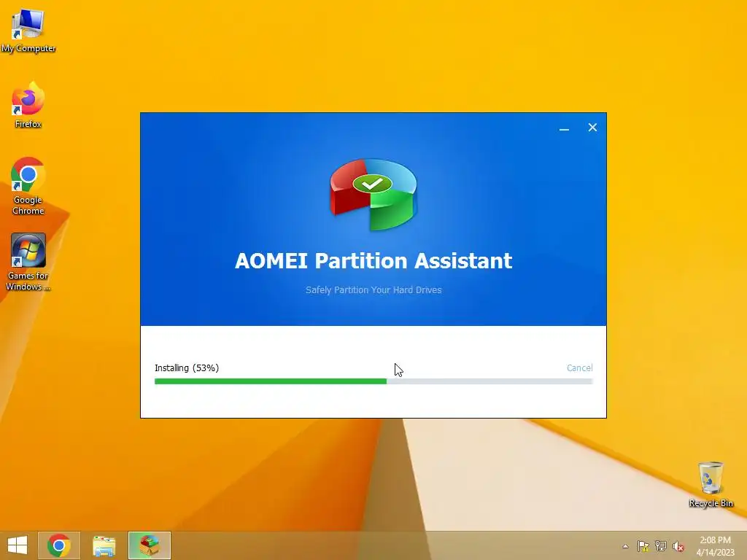Open Action Center flag icon

point(643,546)
